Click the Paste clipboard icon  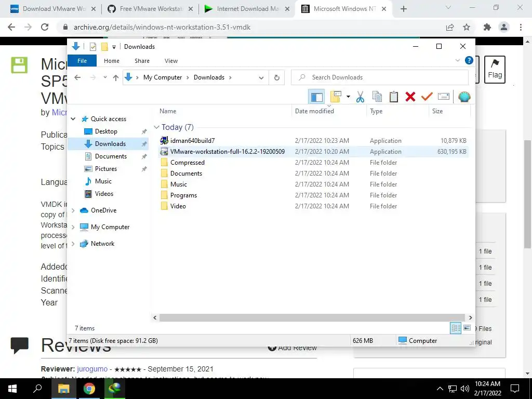394,97
